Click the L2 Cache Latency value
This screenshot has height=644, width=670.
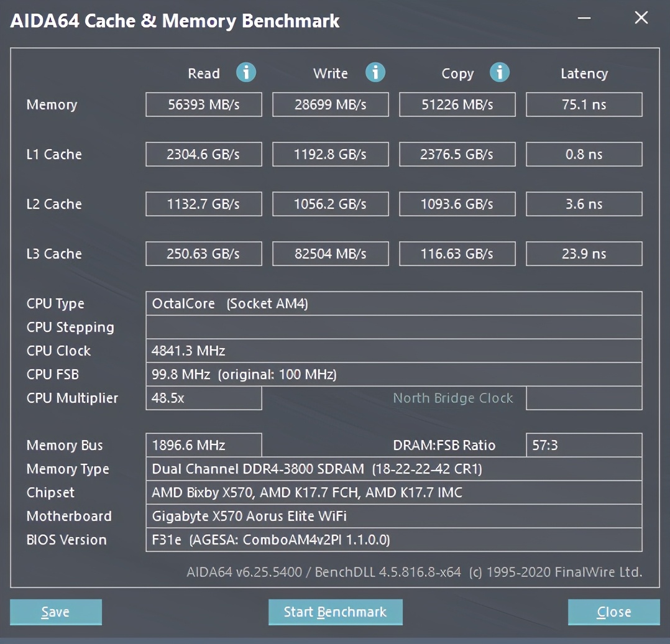(584, 204)
